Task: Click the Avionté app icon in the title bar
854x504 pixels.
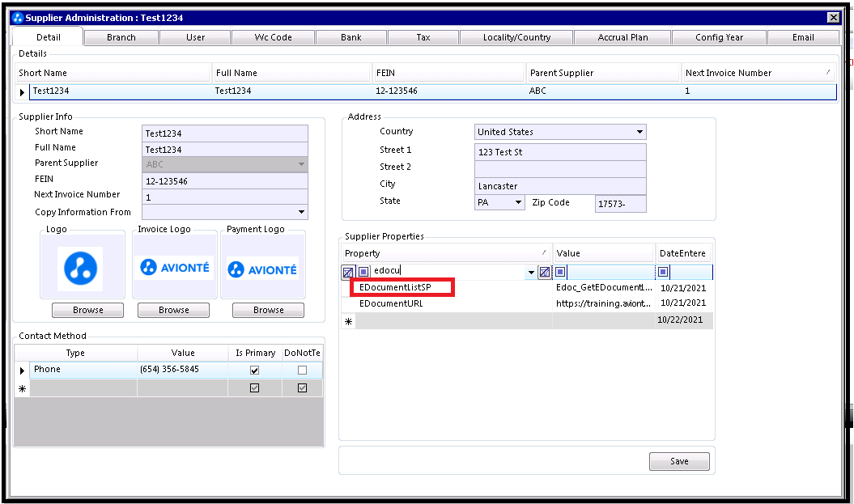Action: (18, 18)
